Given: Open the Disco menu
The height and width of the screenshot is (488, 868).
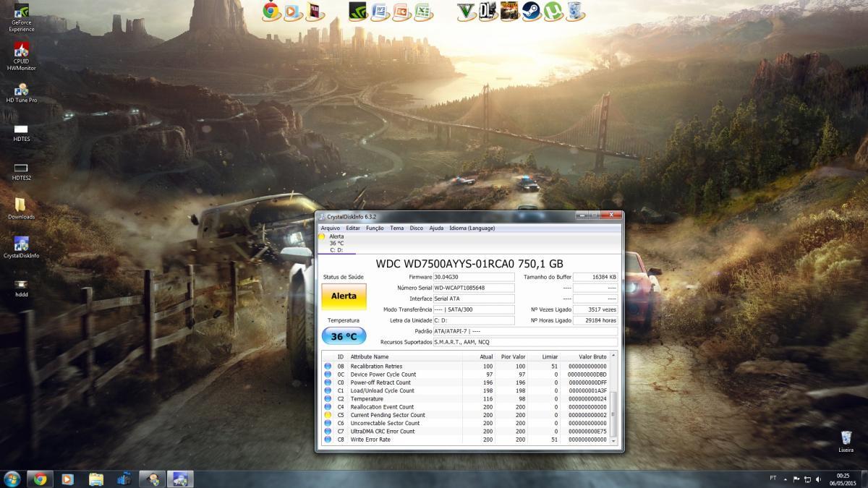Looking at the screenshot, I should click(x=417, y=228).
